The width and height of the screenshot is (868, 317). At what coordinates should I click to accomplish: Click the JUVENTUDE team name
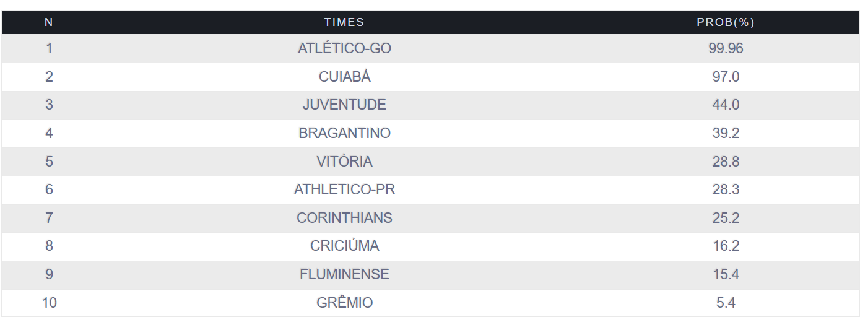[x=344, y=105]
